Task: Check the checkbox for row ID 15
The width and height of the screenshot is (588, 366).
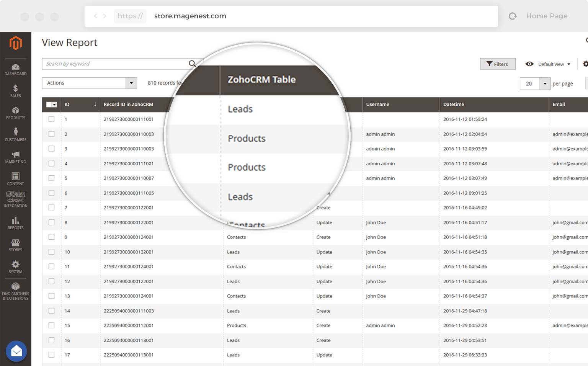Action: (52, 325)
